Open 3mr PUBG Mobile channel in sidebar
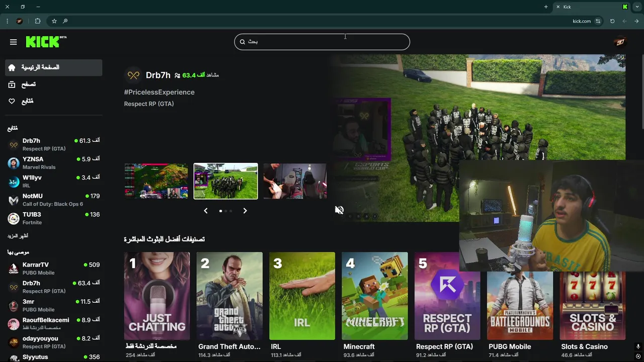Viewport: 644px width, 362px height. (x=53, y=305)
